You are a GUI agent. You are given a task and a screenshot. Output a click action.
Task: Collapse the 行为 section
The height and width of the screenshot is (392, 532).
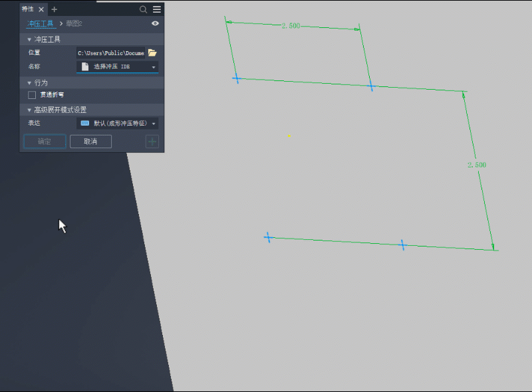[x=29, y=83]
